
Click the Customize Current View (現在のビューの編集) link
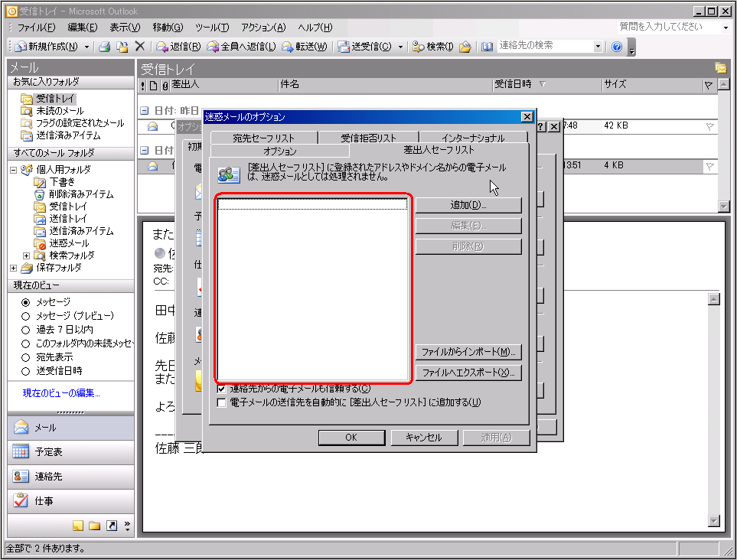coord(61,393)
